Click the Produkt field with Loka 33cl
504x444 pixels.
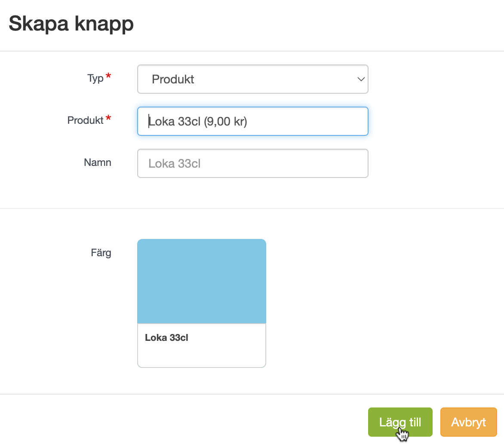point(252,121)
